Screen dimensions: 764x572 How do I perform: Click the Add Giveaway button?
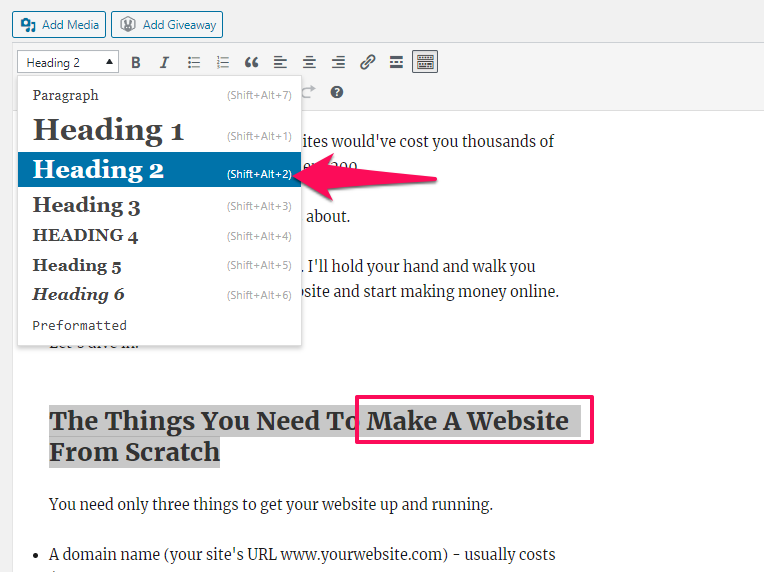click(167, 24)
